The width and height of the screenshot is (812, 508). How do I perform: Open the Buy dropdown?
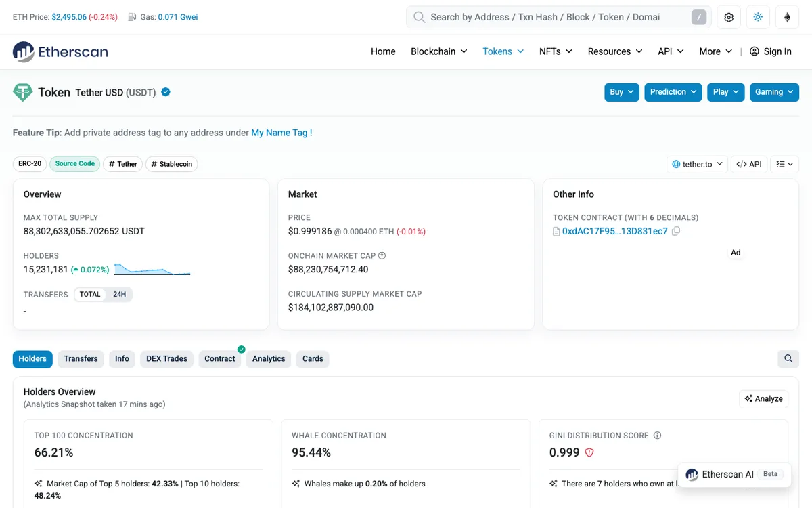point(622,92)
